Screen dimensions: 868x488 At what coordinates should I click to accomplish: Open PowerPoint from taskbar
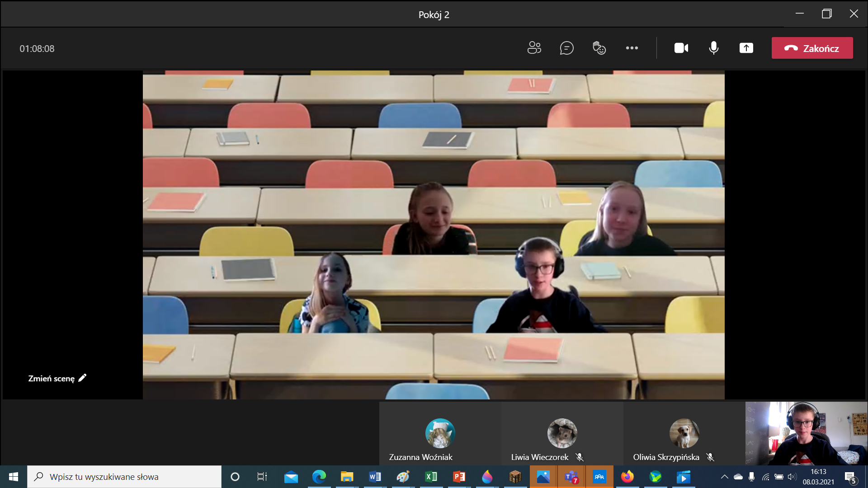pyautogui.click(x=459, y=477)
